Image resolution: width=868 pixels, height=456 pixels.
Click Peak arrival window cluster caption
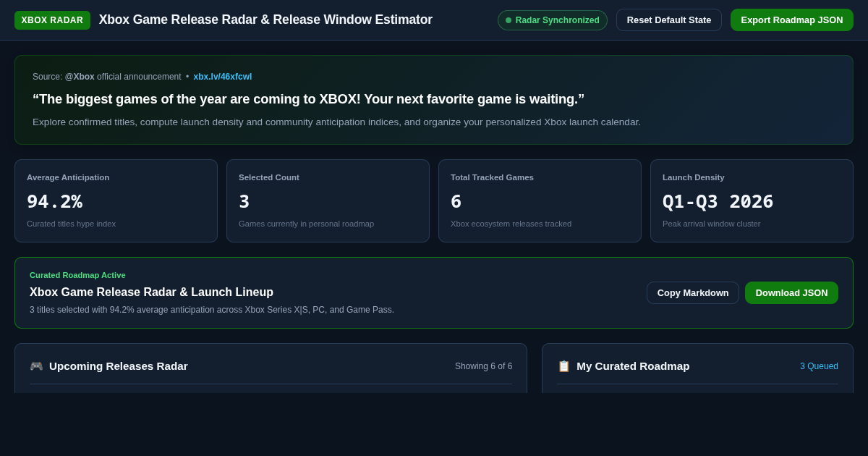pos(711,224)
